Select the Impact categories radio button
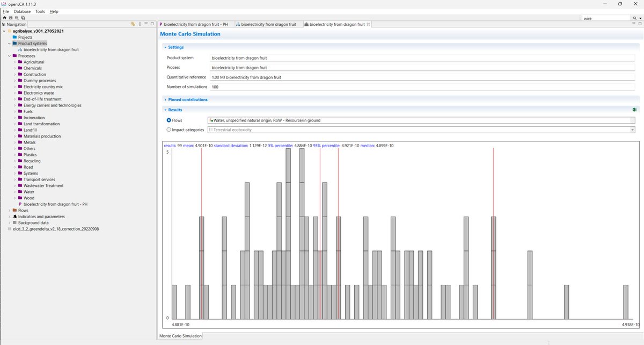Viewport: 644px width, 345px height. click(169, 130)
